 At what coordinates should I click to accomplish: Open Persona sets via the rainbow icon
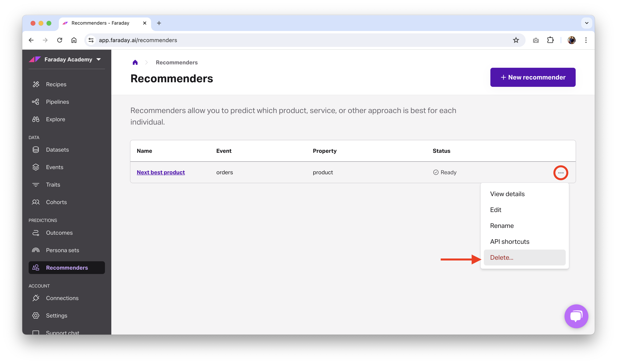(x=36, y=250)
